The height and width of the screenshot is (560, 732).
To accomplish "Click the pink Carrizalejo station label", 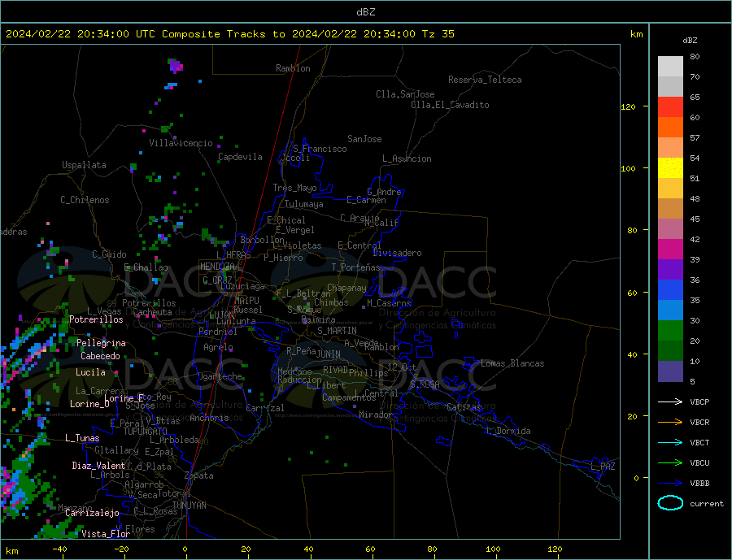I will 92,514.
